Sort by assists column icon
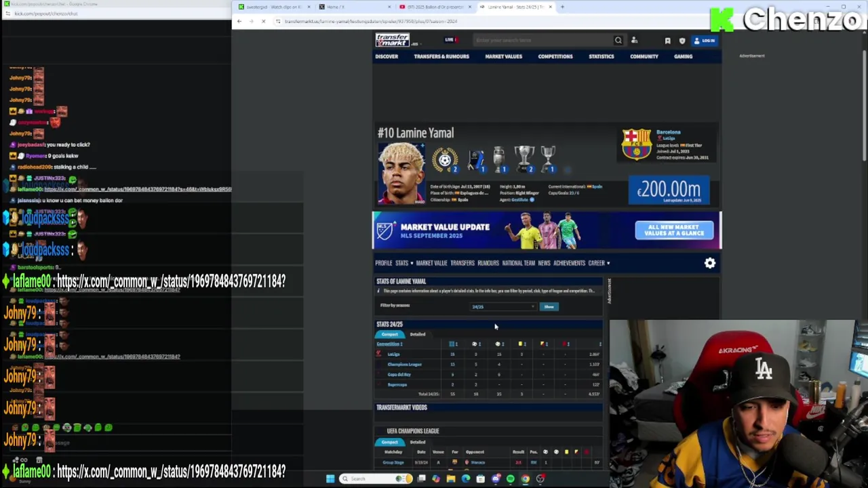Screen dimensions: 868x488 498,344
